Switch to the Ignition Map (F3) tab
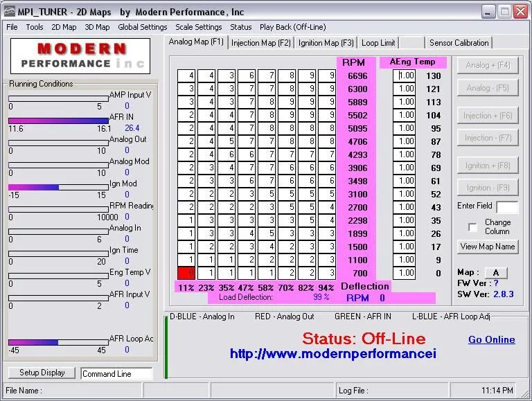Viewport: 532px width, 401px height. click(326, 43)
